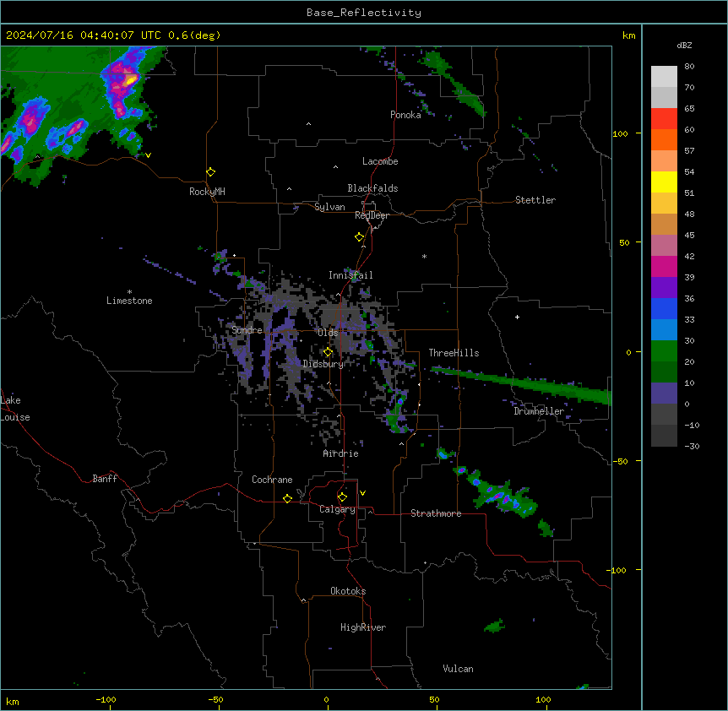Click the yellow diamond marker above RockyMH

210,172
